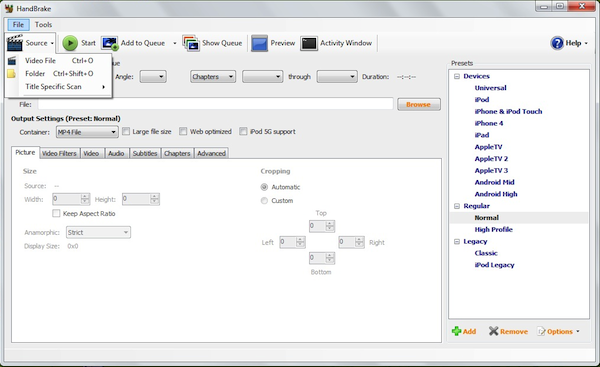Click the Options preset icon

[541, 331]
